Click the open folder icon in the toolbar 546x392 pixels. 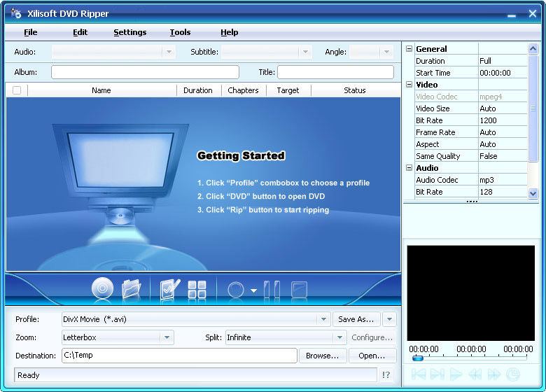pyautogui.click(x=132, y=288)
